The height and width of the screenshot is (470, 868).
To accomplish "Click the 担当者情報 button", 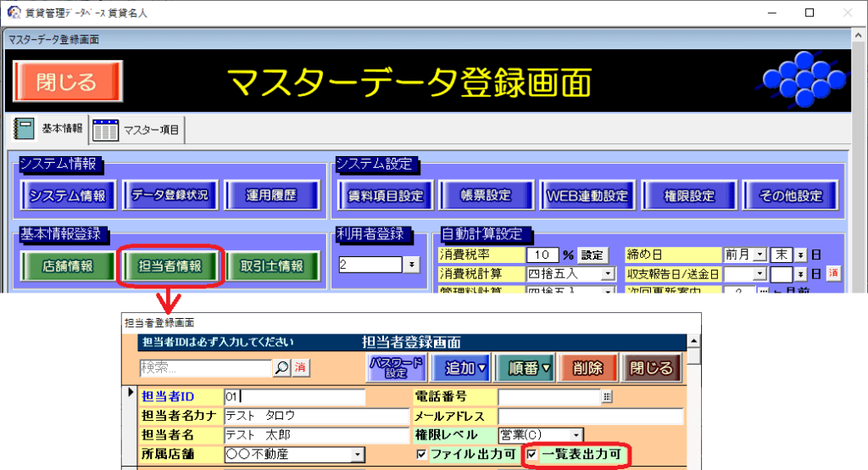I will pyautogui.click(x=171, y=266).
